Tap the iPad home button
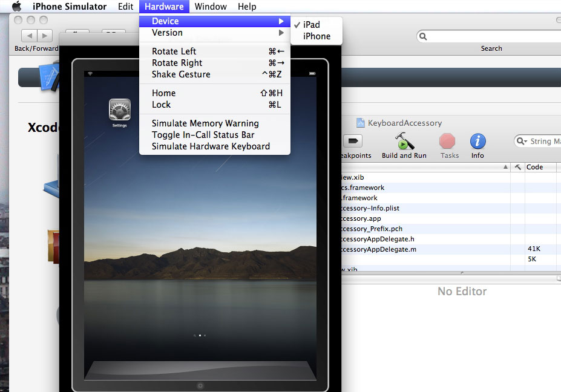Image resolution: width=561 pixels, height=392 pixels. click(200, 385)
